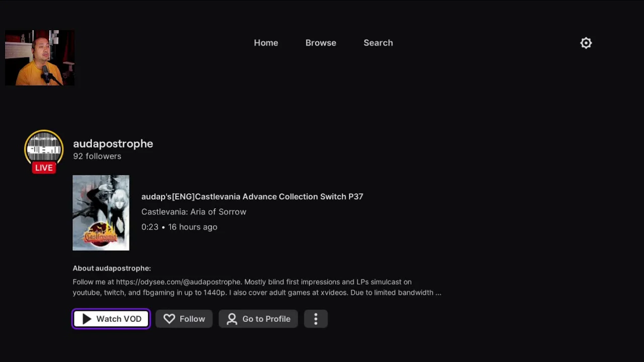This screenshot has width=644, height=362.
Task: Select the Castlevania box art thumbnail
Action: tap(101, 213)
